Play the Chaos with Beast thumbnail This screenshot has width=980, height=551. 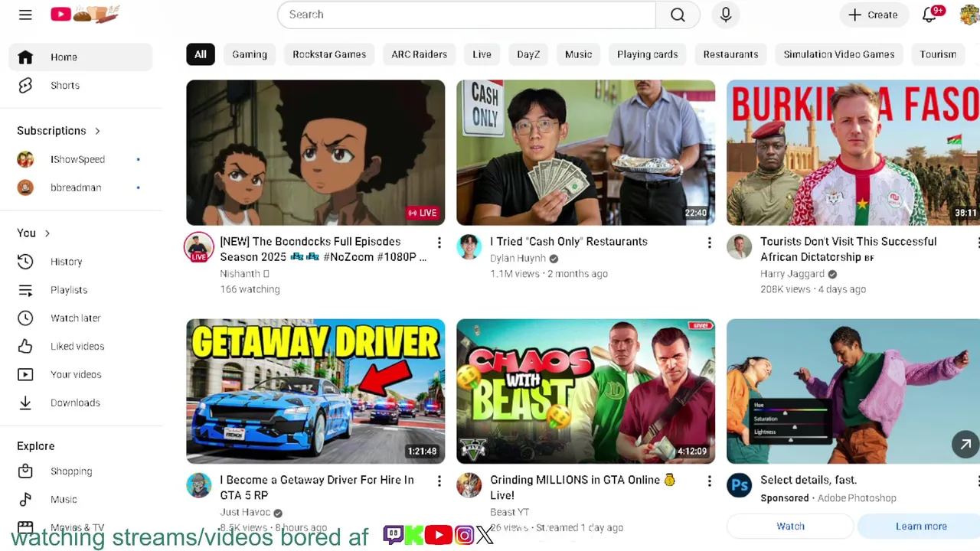(586, 391)
